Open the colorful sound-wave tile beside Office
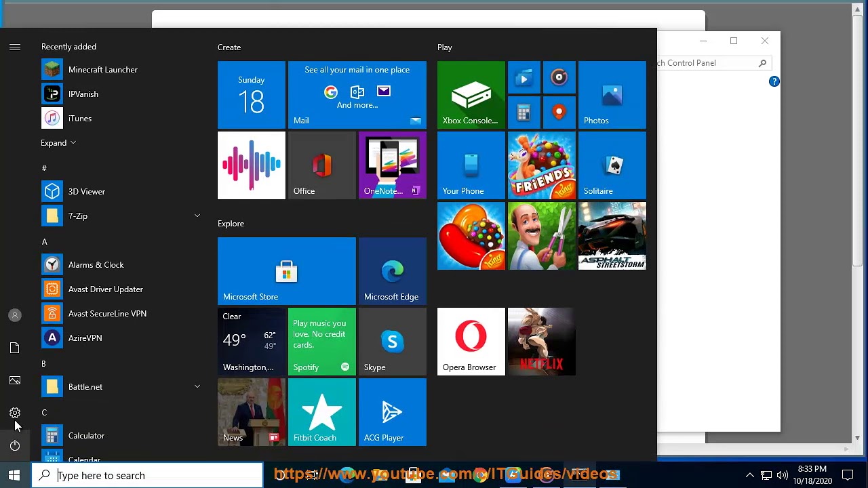868x488 pixels. coord(252,165)
